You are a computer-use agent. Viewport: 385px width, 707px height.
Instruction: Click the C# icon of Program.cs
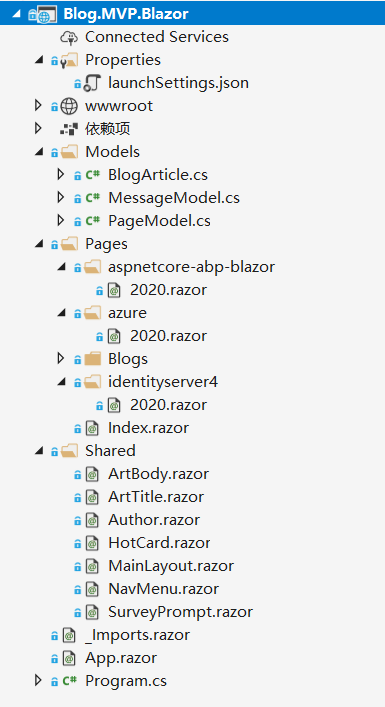click(69, 681)
